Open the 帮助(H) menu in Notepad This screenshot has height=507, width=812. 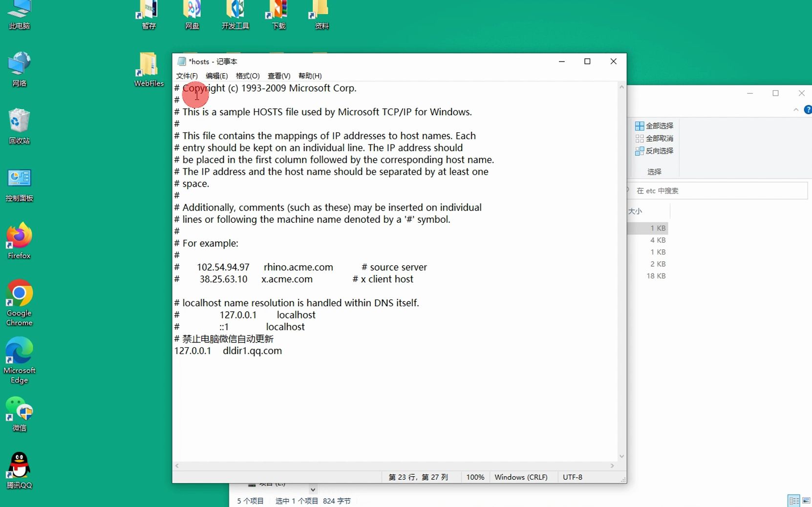point(310,76)
